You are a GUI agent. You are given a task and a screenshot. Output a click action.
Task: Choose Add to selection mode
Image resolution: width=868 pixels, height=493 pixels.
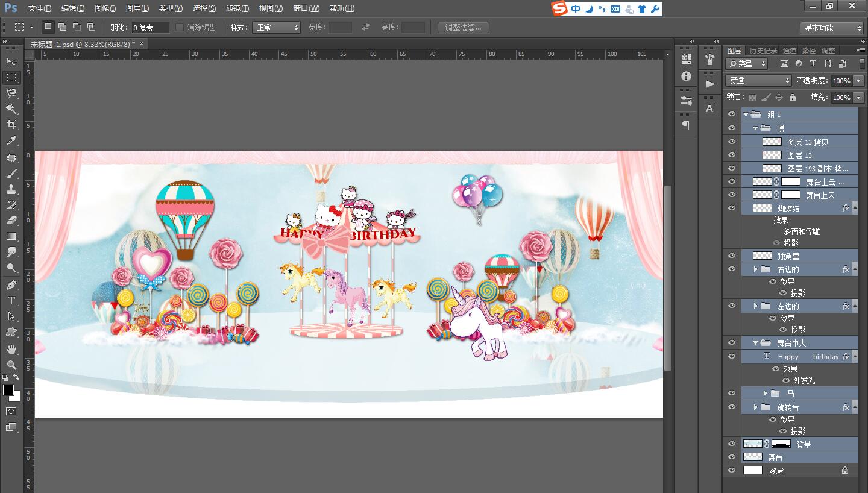pyautogui.click(x=63, y=27)
